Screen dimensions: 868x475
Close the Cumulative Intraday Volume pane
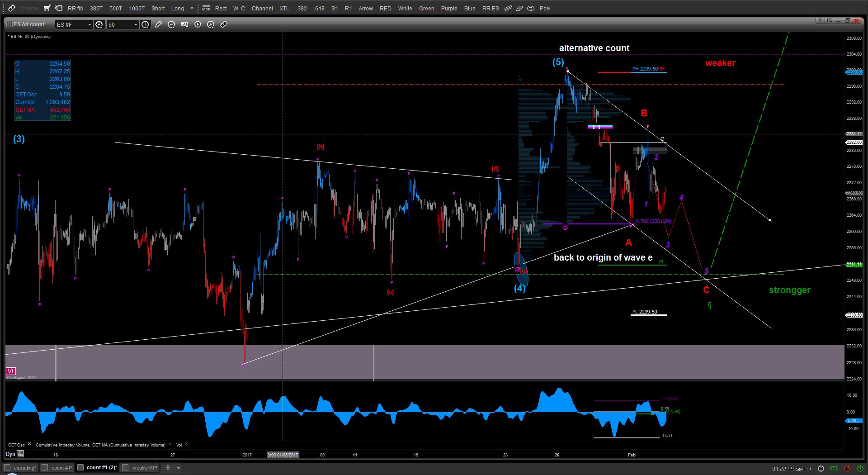[x=170, y=444]
